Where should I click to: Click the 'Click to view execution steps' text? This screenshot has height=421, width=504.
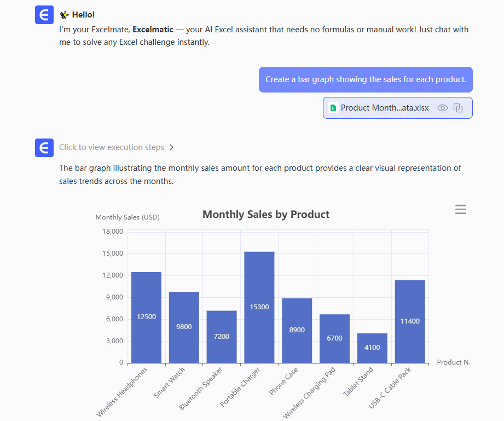[x=112, y=147]
